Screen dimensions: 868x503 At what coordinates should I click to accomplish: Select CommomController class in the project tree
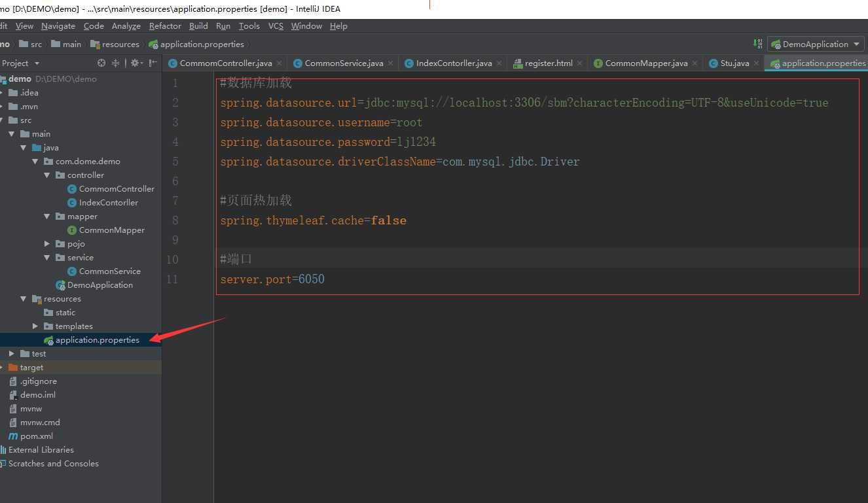(111, 189)
